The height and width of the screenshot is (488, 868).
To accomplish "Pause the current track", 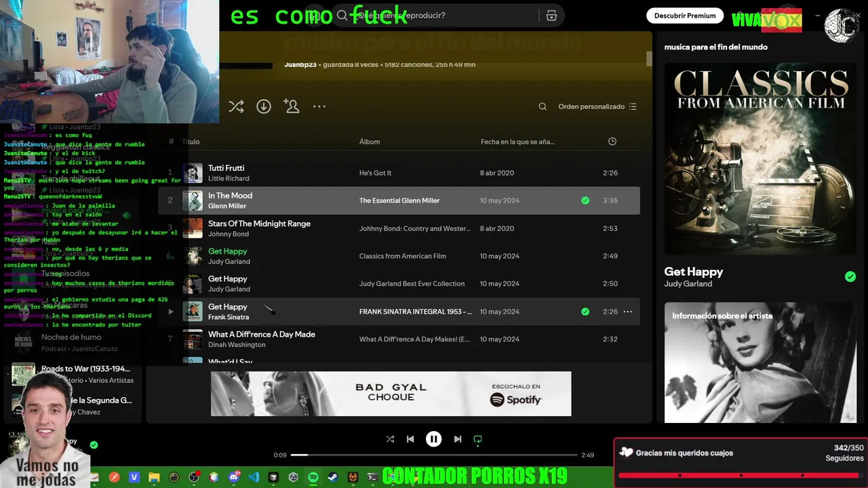I will point(433,439).
